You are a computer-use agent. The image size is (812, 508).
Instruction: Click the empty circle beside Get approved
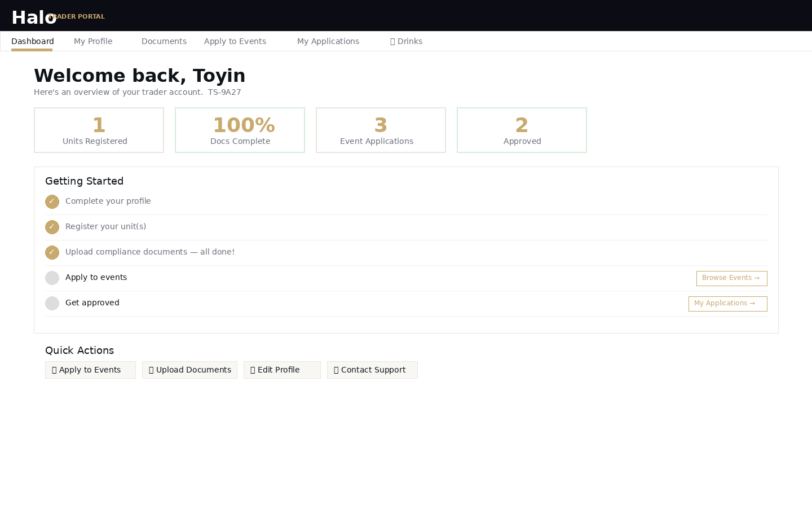pyautogui.click(x=52, y=303)
